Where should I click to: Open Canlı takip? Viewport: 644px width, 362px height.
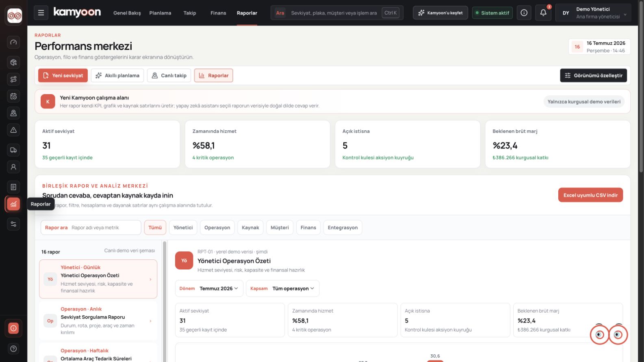(x=169, y=75)
